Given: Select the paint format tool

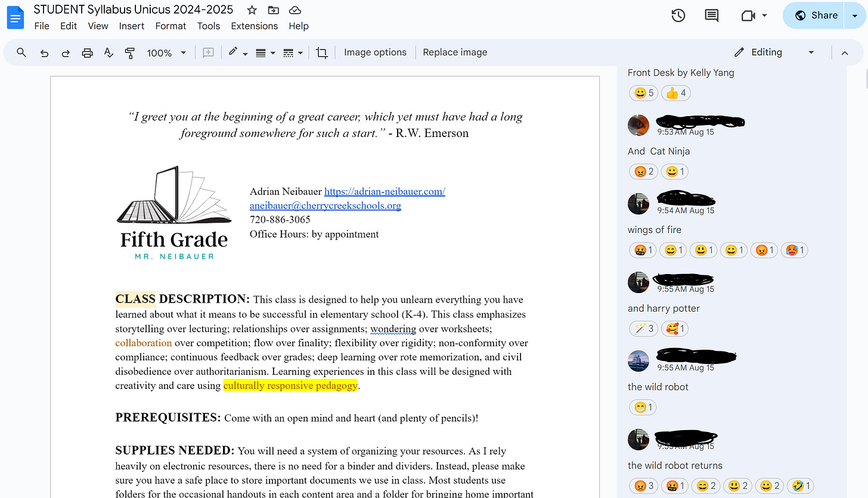Looking at the screenshot, I should point(129,52).
